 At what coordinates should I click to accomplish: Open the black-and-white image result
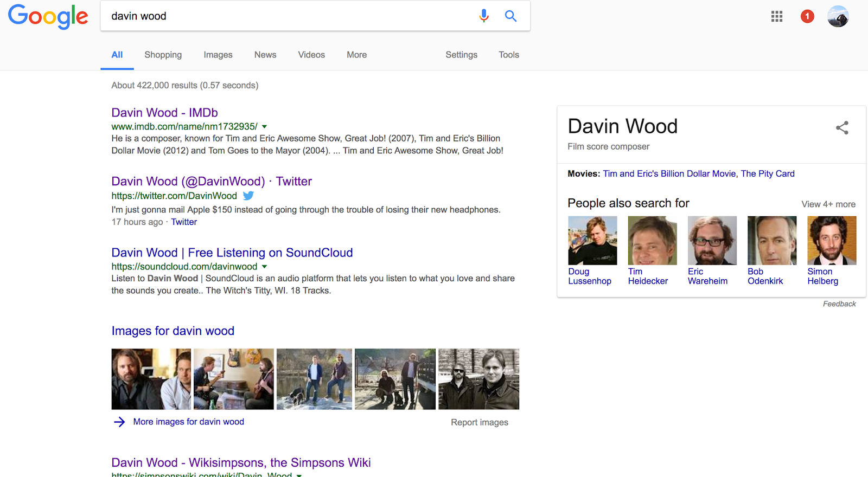[478, 379]
